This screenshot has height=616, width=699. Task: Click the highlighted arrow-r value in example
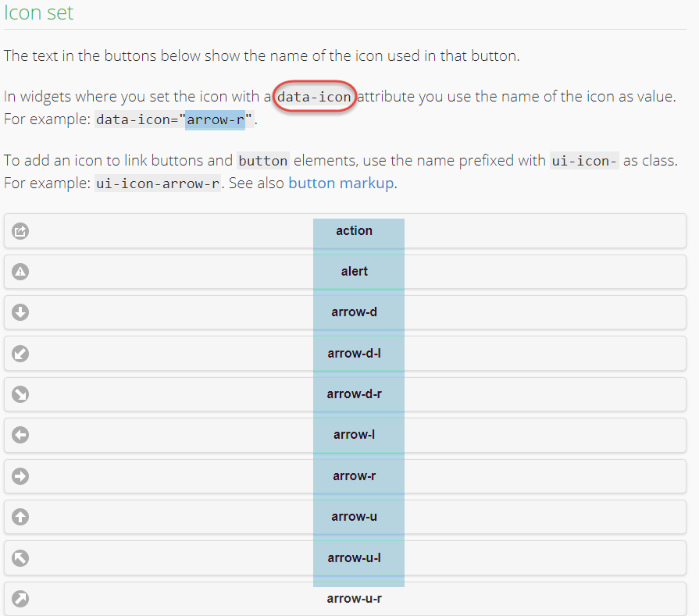coord(215,120)
